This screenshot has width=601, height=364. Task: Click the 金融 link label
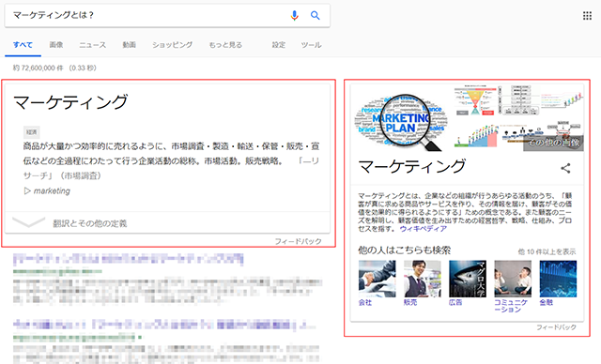point(547,302)
